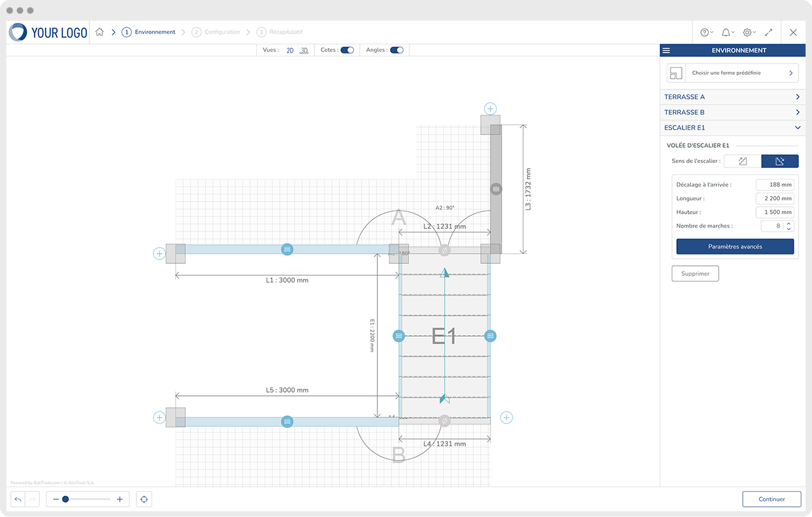The width and height of the screenshot is (812, 517).
Task: Open the help question mark menu
Action: point(706,32)
